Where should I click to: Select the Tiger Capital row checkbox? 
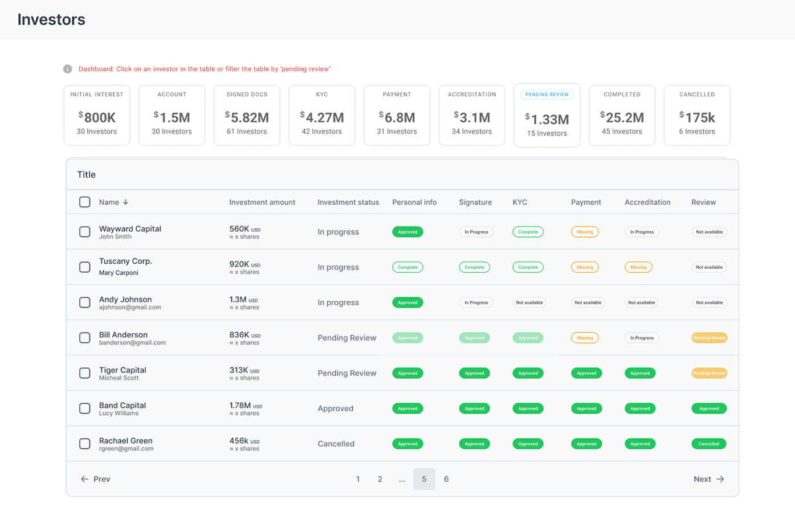[x=85, y=373]
